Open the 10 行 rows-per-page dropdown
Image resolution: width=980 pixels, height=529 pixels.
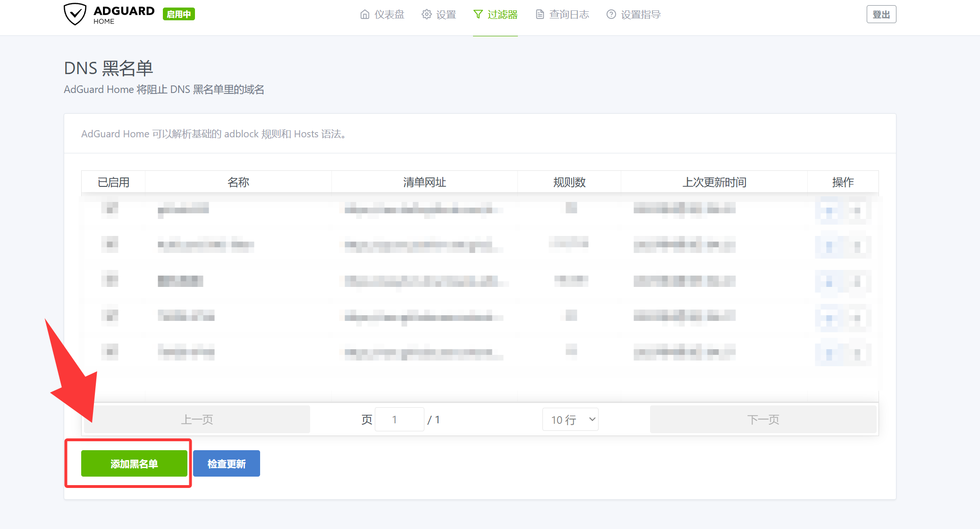(570, 420)
